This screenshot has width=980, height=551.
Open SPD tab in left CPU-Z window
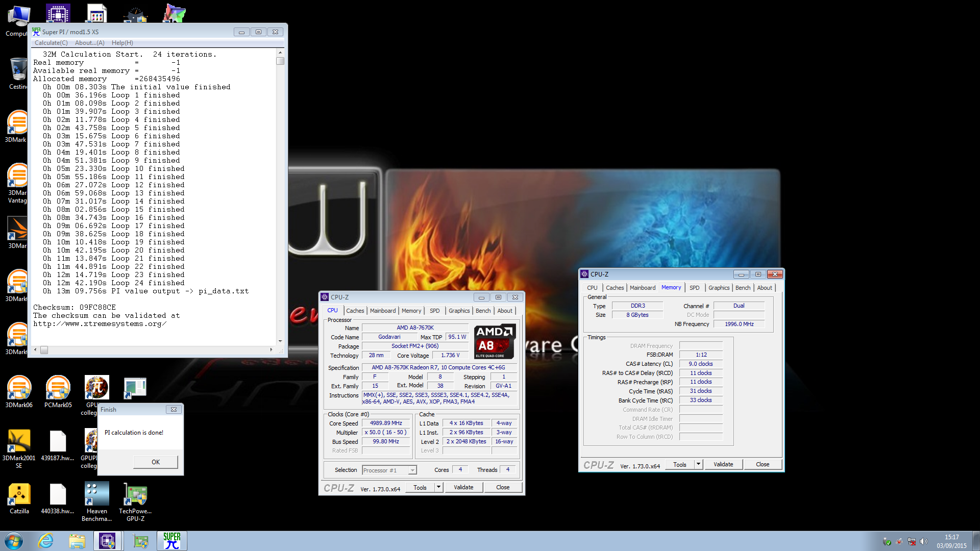pyautogui.click(x=434, y=311)
